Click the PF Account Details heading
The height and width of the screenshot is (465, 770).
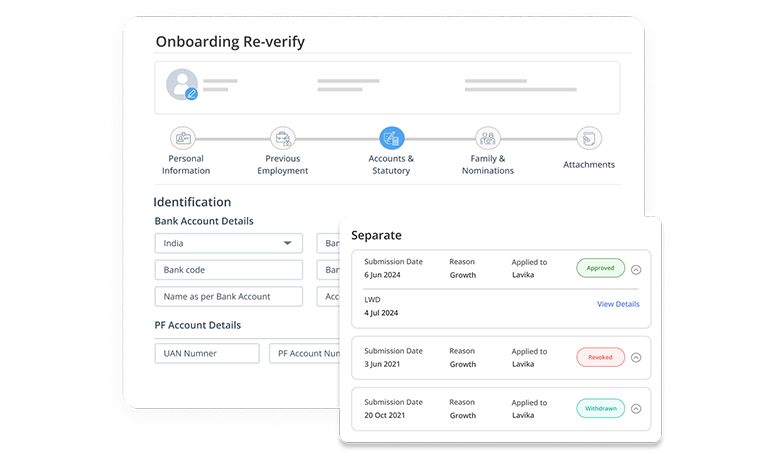click(197, 325)
